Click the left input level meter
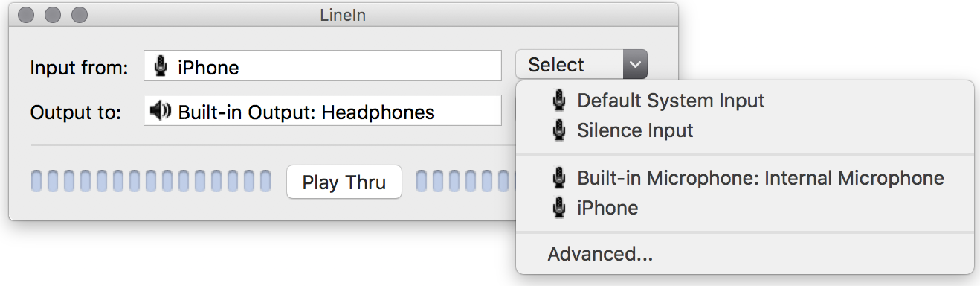Viewport: 980px width, 286px height. (x=151, y=181)
